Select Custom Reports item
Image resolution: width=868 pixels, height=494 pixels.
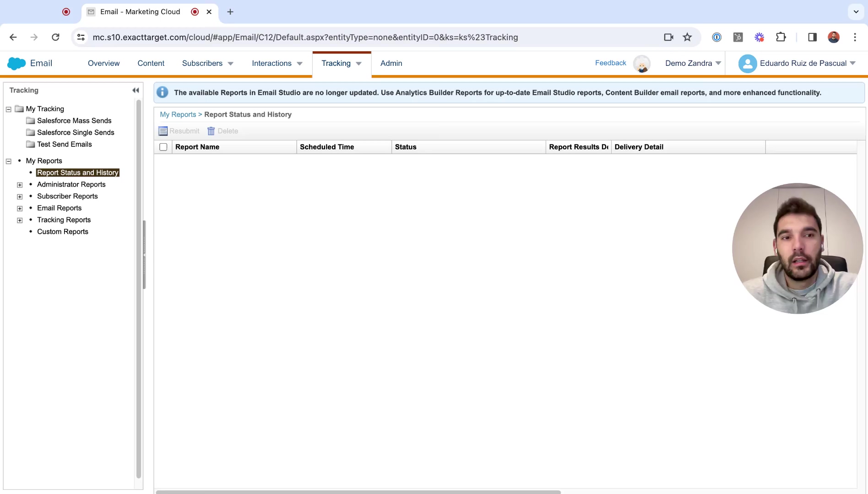(x=63, y=232)
